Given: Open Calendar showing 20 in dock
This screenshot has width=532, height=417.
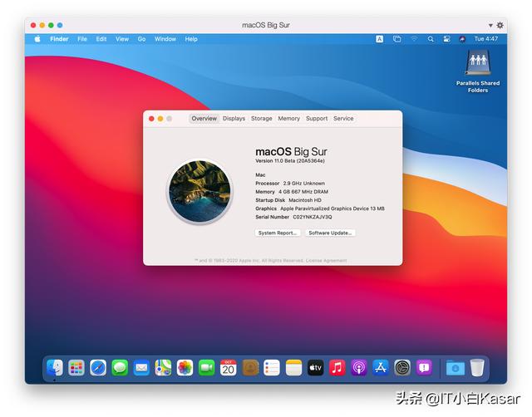Looking at the screenshot, I should pyautogui.click(x=229, y=367).
